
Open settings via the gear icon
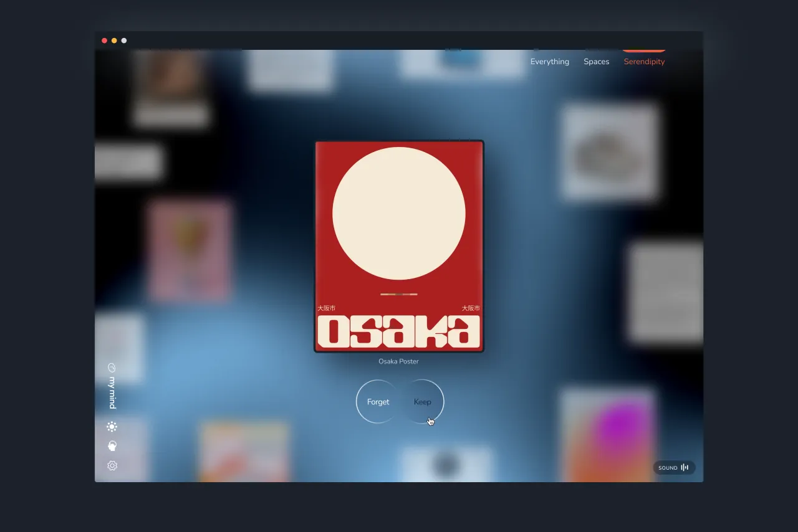coord(112,465)
